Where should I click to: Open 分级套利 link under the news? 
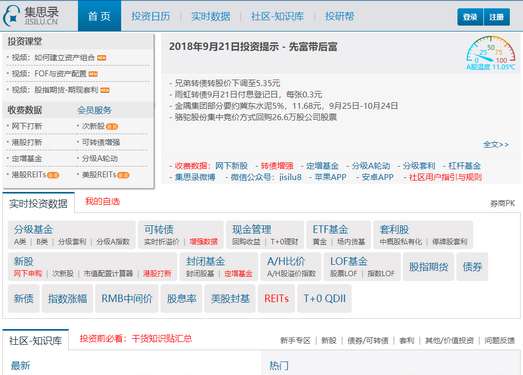coord(419,166)
